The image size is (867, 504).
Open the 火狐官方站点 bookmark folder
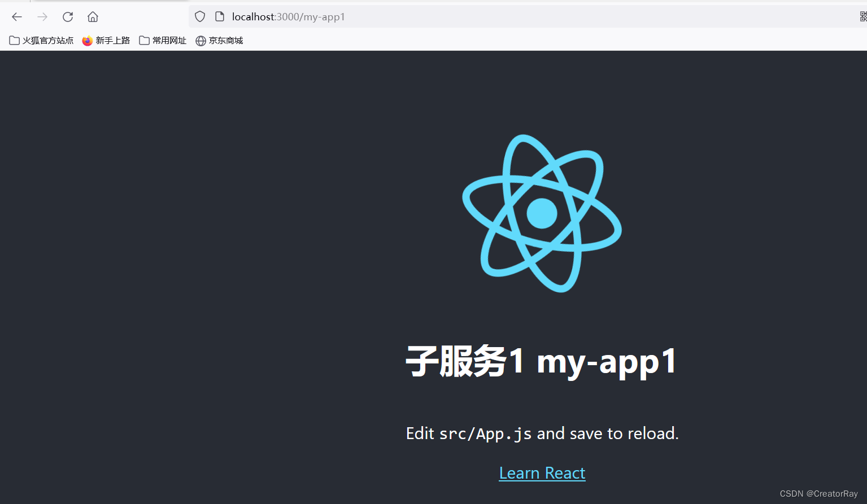pos(41,41)
